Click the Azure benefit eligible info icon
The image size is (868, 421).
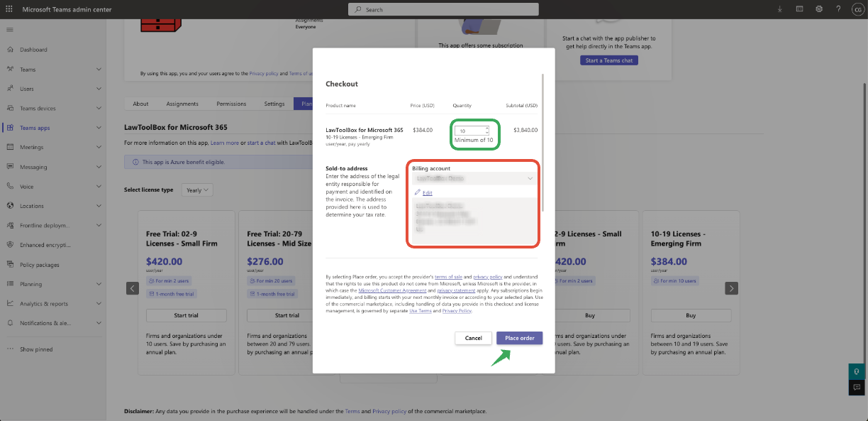[135, 162]
